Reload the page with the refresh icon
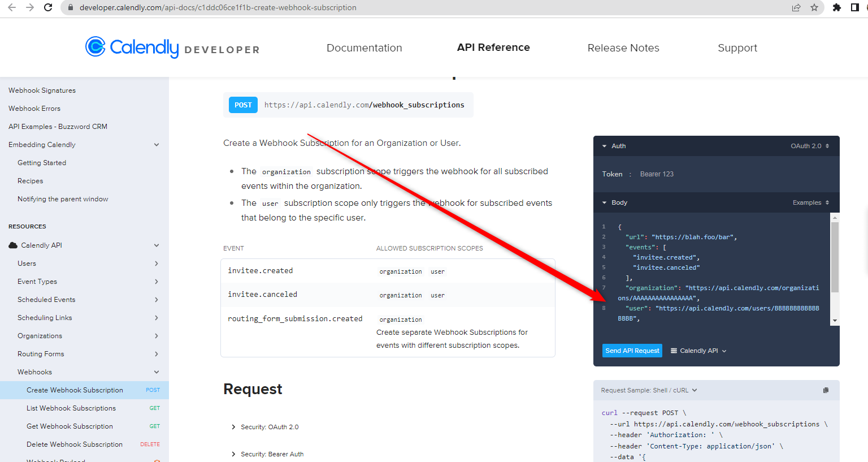This screenshot has width=868, height=462. [x=48, y=7]
